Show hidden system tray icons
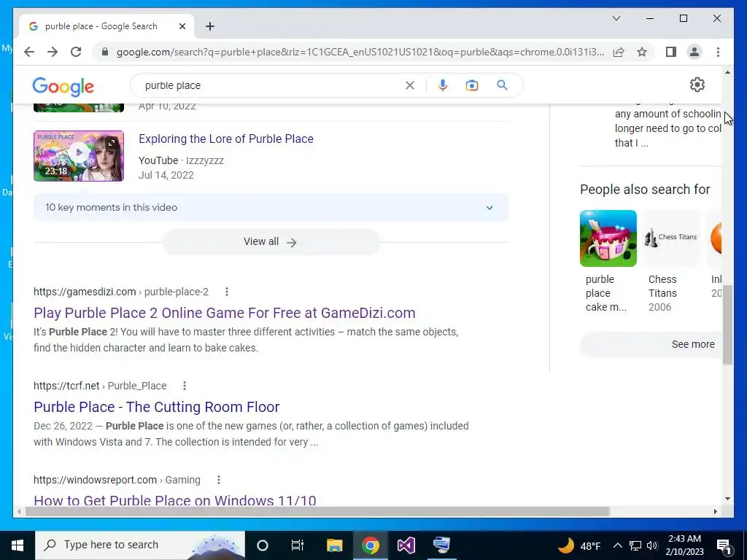This screenshot has width=747, height=560. click(617, 545)
